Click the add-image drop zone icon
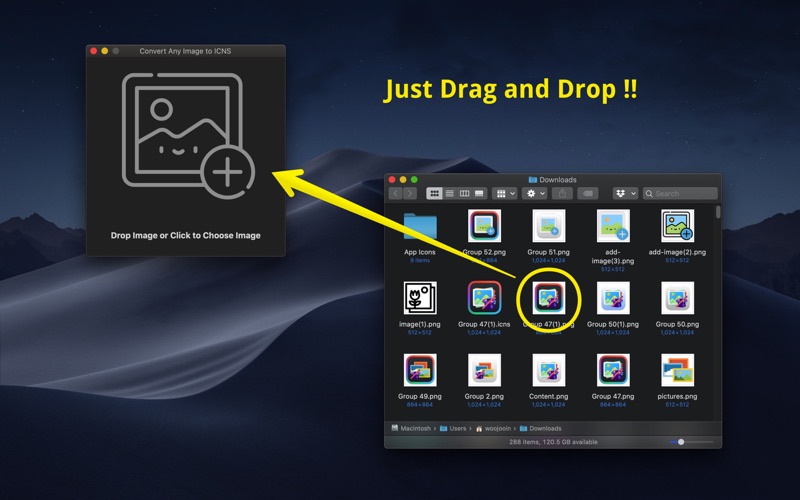Viewport: 800px width, 500px height. pyautogui.click(x=188, y=135)
